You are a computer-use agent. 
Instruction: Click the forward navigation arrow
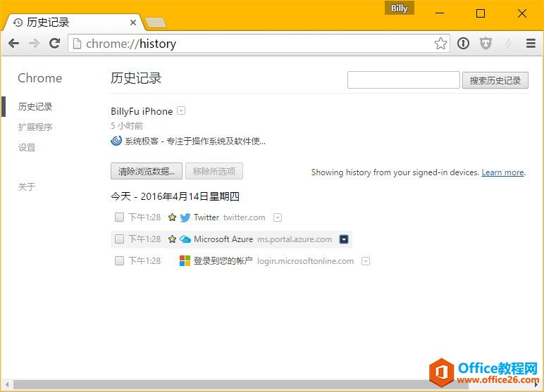click(34, 44)
